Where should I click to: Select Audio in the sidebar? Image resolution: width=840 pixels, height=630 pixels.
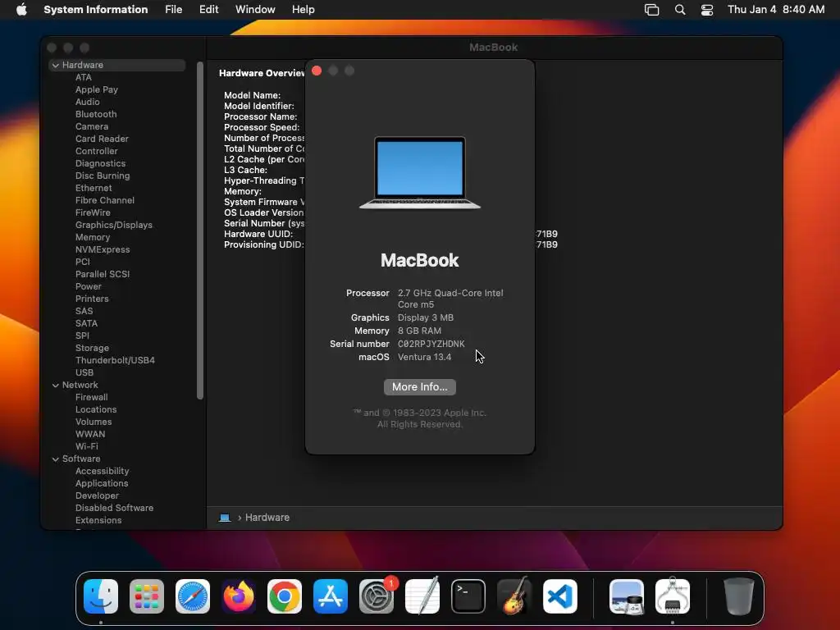pyautogui.click(x=87, y=102)
